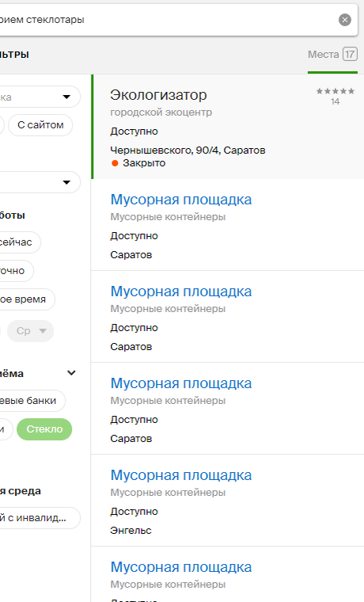The width and height of the screenshot is (364, 602).
Task: Open the first 'Мусорная площадка' link
Action: (181, 200)
